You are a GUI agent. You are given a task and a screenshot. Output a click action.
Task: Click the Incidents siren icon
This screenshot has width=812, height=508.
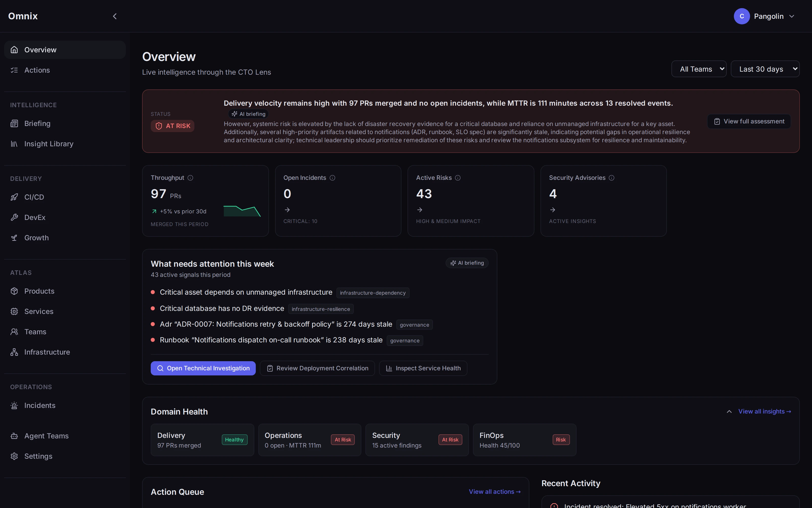coord(14,405)
